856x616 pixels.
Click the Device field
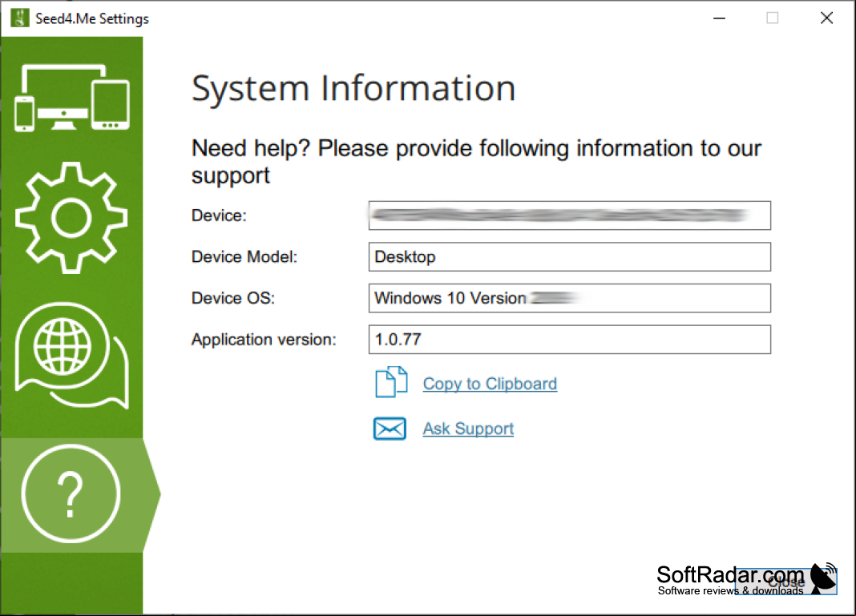click(569, 215)
